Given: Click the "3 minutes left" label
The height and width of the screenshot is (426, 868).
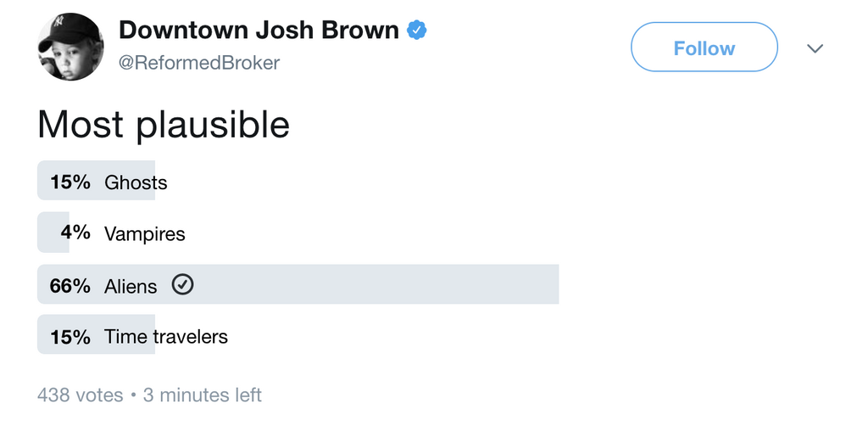Looking at the screenshot, I should pos(202,395).
